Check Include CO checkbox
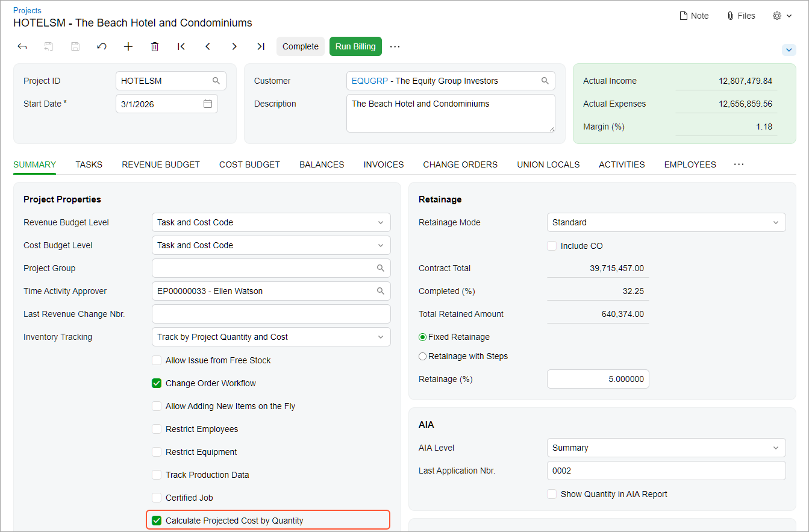Screen dimensions: 809x532 coord(552,246)
